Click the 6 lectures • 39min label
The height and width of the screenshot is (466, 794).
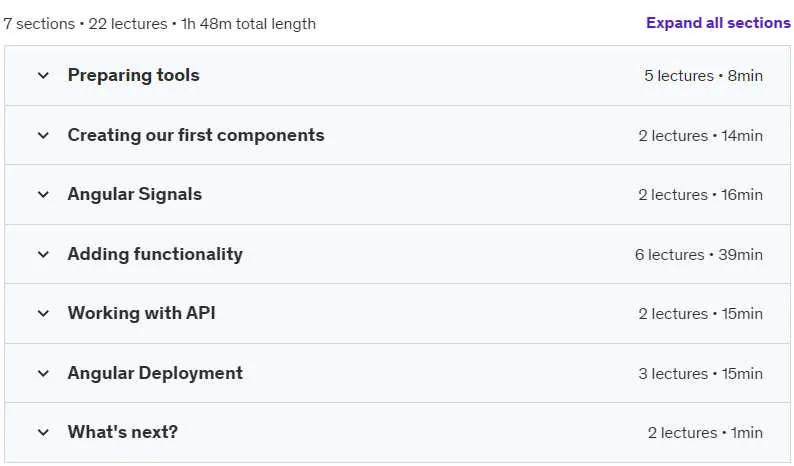pyautogui.click(x=699, y=255)
